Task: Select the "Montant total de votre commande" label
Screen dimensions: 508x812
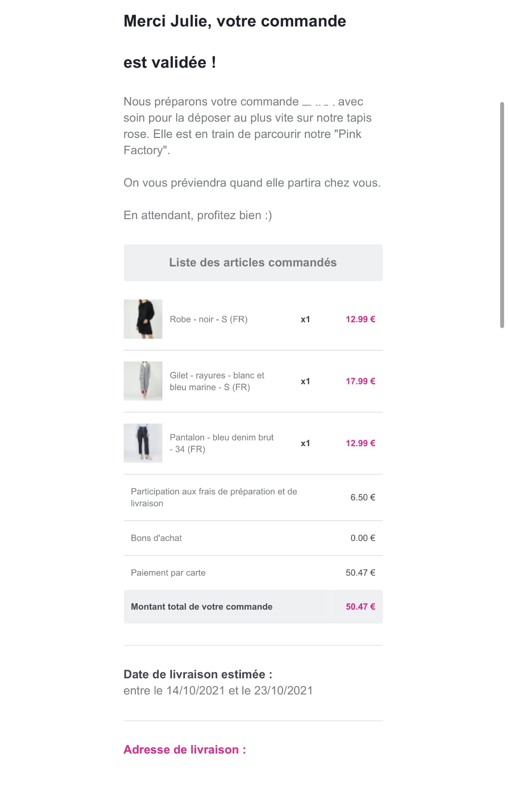Action: coord(201,607)
